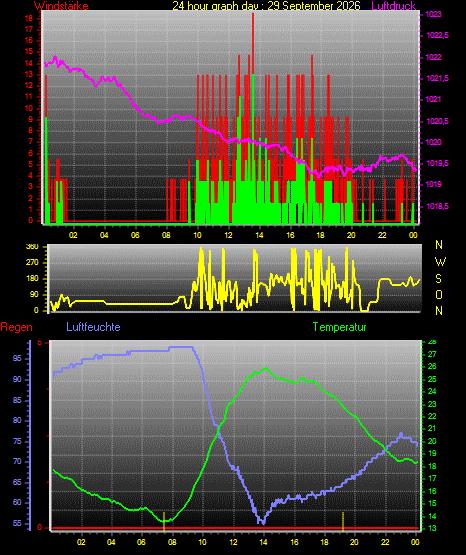Click the 95 value on humidity axis
The height and width of the screenshot is (555, 466).
point(17,359)
